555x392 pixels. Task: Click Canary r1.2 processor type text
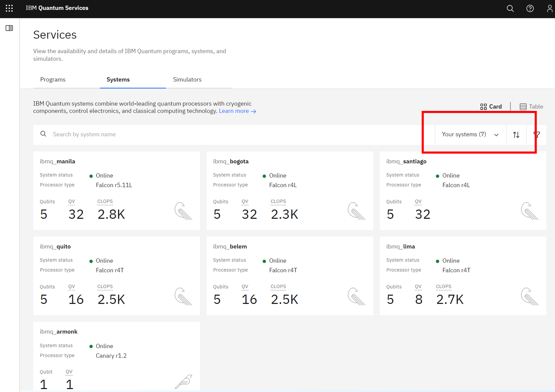tap(111, 356)
